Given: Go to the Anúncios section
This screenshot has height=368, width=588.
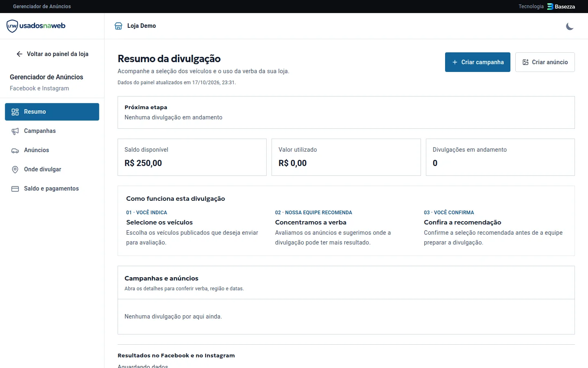Looking at the screenshot, I should [x=52, y=150].
